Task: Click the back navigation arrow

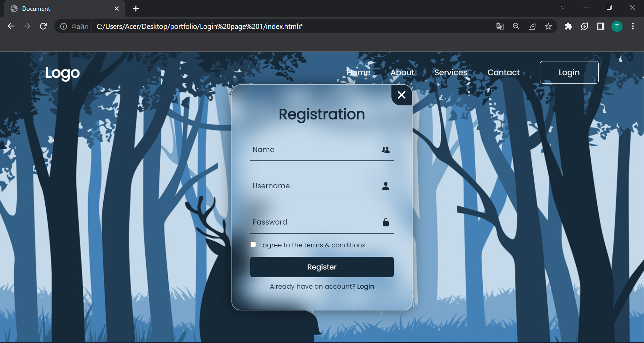Action: coord(11,26)
